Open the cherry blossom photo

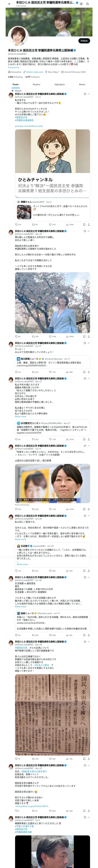click(52, 303)
